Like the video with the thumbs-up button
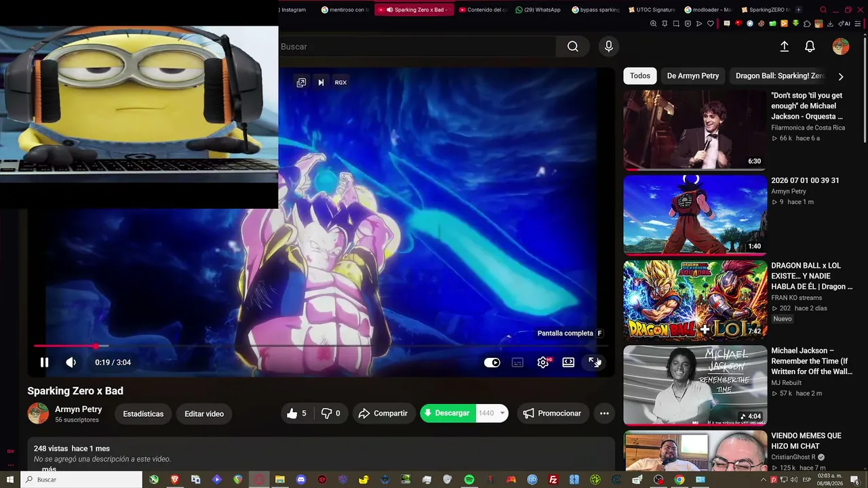Screen dimensions: 868x488 pyautogui.click(x=298, y=413)
